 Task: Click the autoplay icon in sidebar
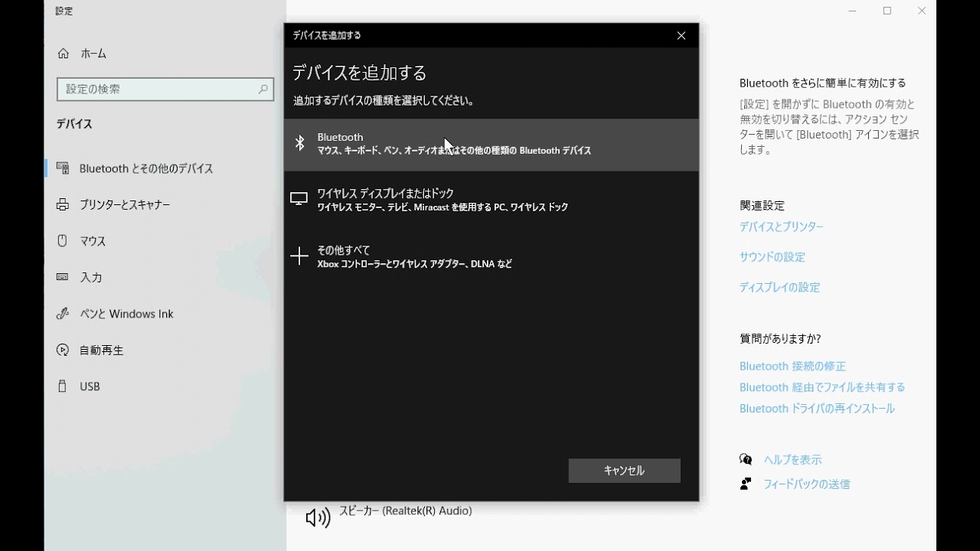point(63,350)
